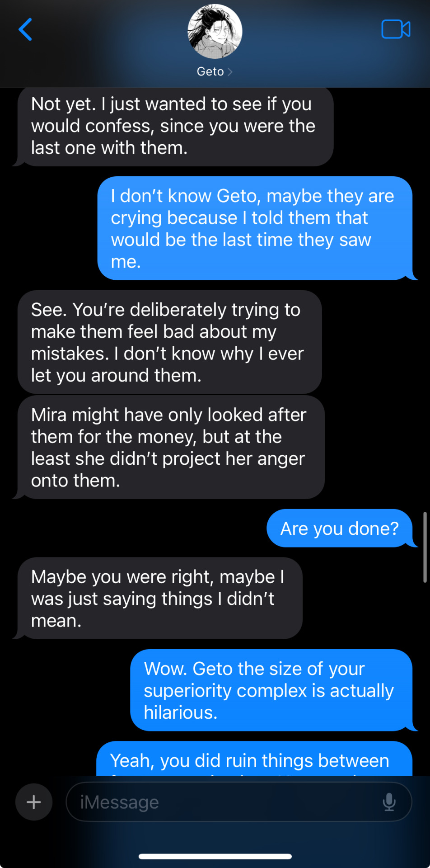This screenshot has height=868, width=430.
Task: Click the conversation scrollbar
Action: coord(425,547)
